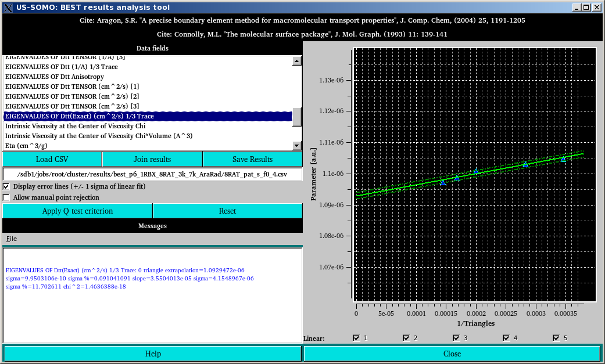Uncheck Linear fit checkbox 1

[x=356, y=337]
